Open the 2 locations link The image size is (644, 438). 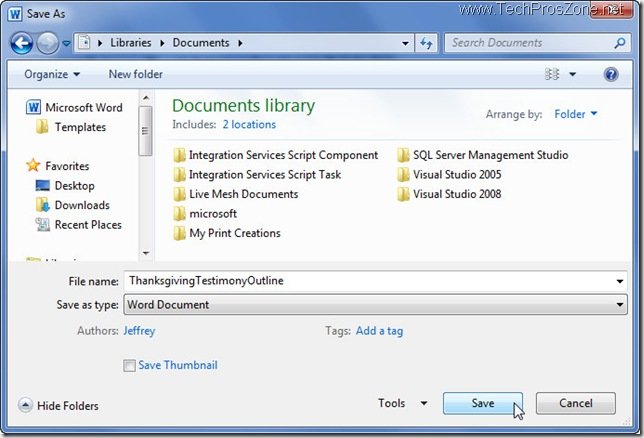(249, 124)
